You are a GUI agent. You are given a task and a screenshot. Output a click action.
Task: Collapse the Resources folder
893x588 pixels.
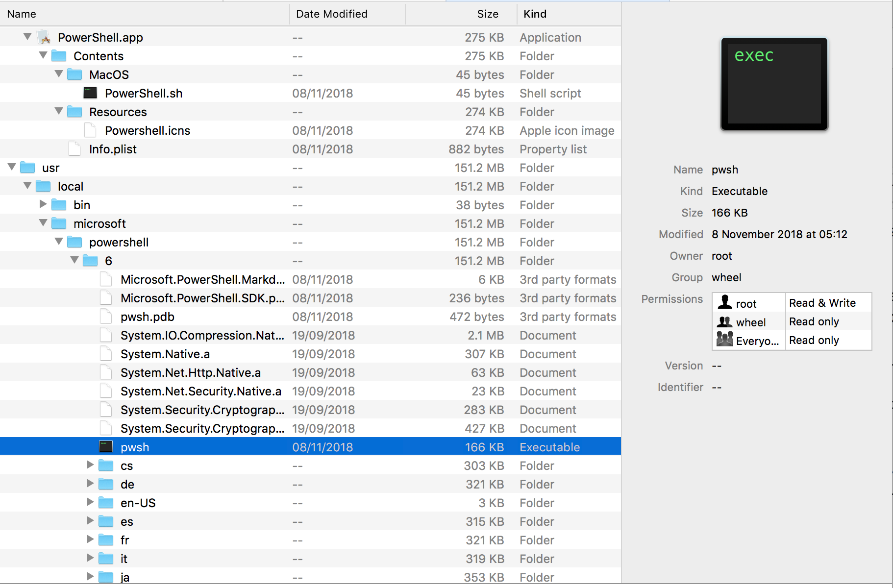pyautogui.click(x=59, y=111)
